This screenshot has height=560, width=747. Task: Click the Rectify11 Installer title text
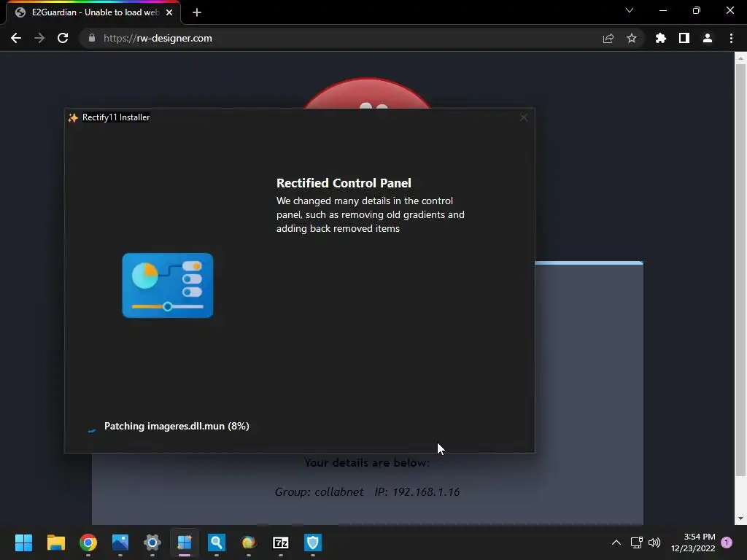tap(116, 117)
